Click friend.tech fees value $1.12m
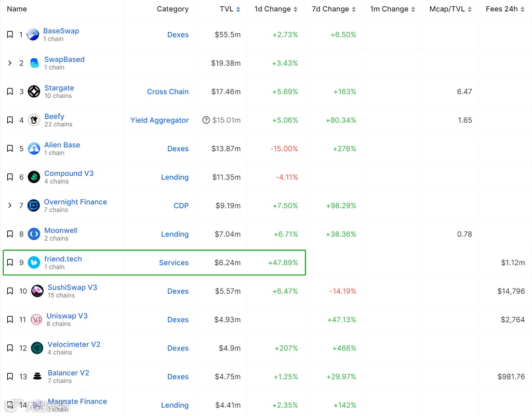532x416 pixels. pyautogui.click(x=513, y=263)
